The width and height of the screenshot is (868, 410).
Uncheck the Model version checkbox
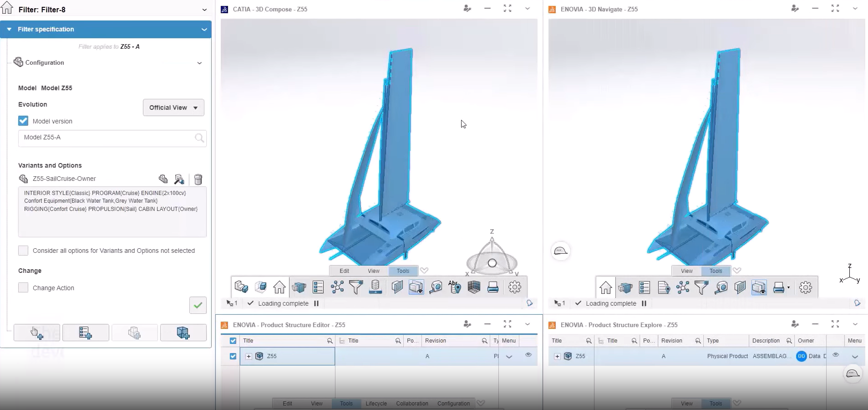(x=23, y=121)
